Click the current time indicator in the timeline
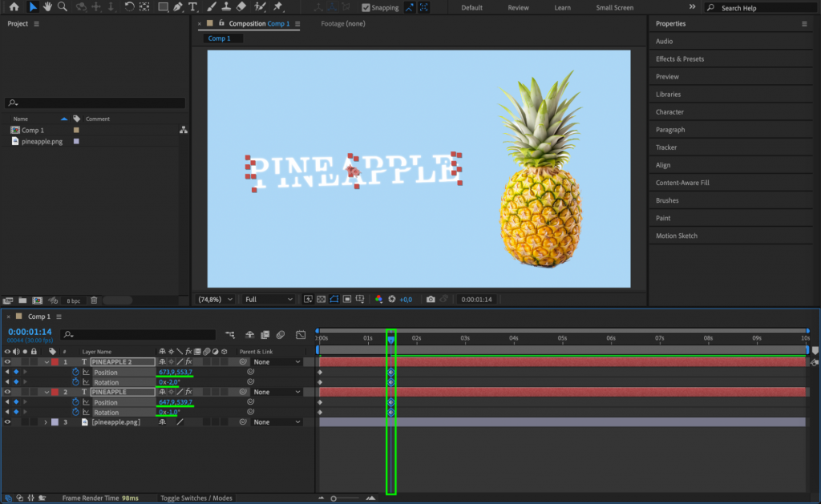 pos(390,341)
